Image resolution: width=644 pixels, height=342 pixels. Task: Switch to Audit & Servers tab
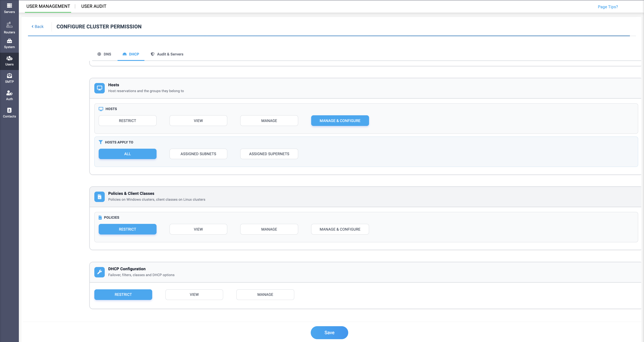167,54
